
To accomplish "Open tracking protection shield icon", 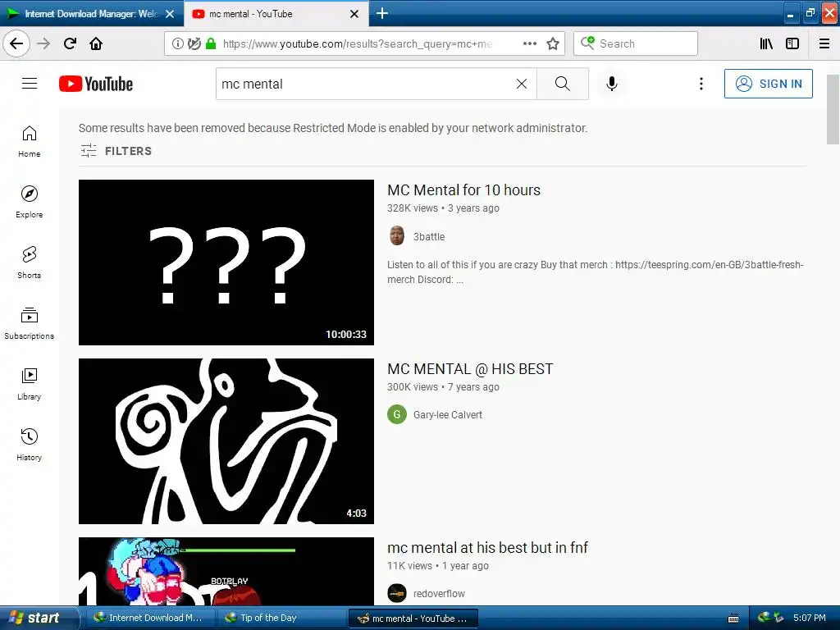I will click(x=194, y=43).
